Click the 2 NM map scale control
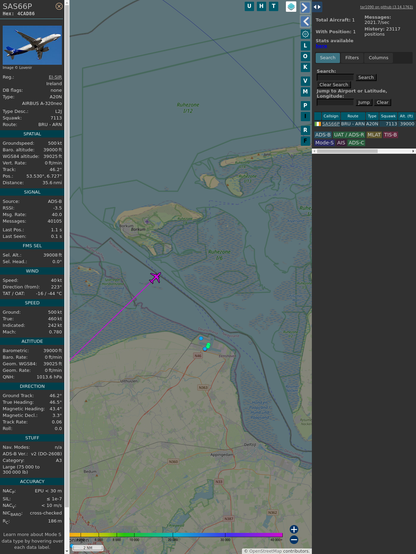This screenshot has width=416, height=554. point(88,548)
